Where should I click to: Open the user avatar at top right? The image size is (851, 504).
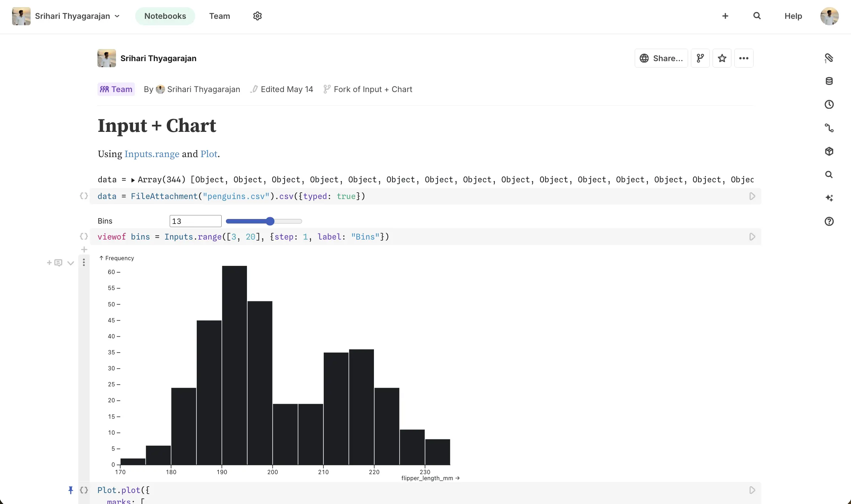pos(829,16)
